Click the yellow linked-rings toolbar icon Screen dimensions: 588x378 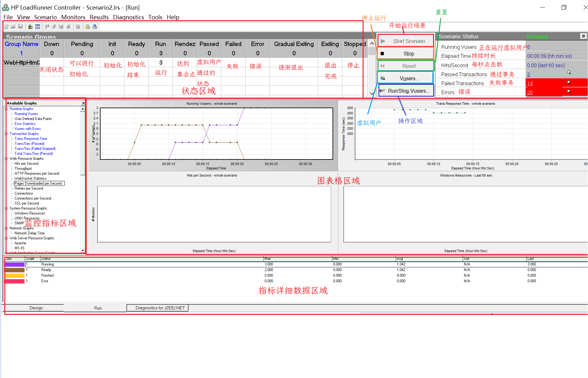pyautogui.click(x=88, y=27)
